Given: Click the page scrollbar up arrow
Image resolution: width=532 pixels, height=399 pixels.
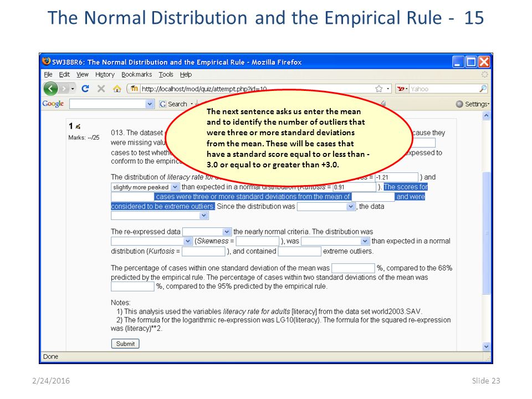Looking at the screenshot, I should pos(486,116).
